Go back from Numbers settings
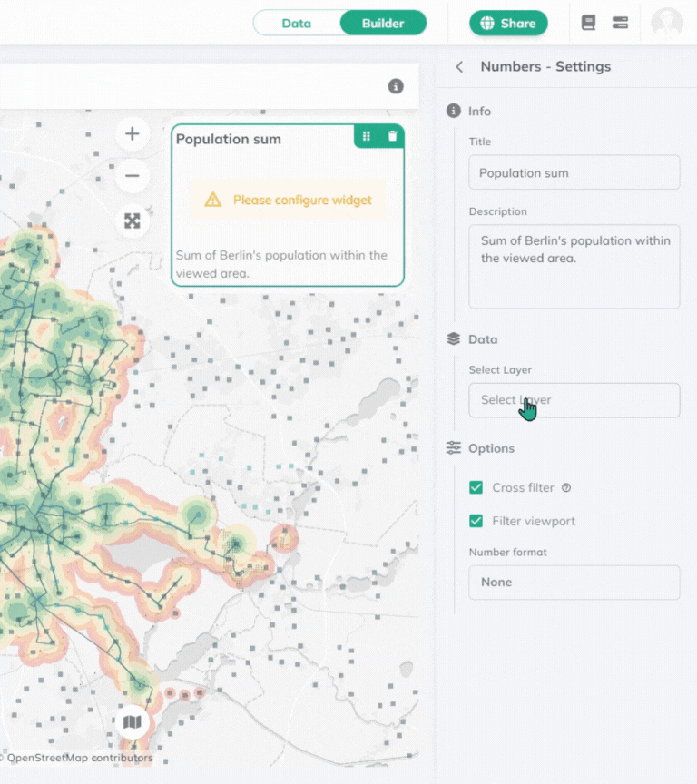 [x=459, y=66]
